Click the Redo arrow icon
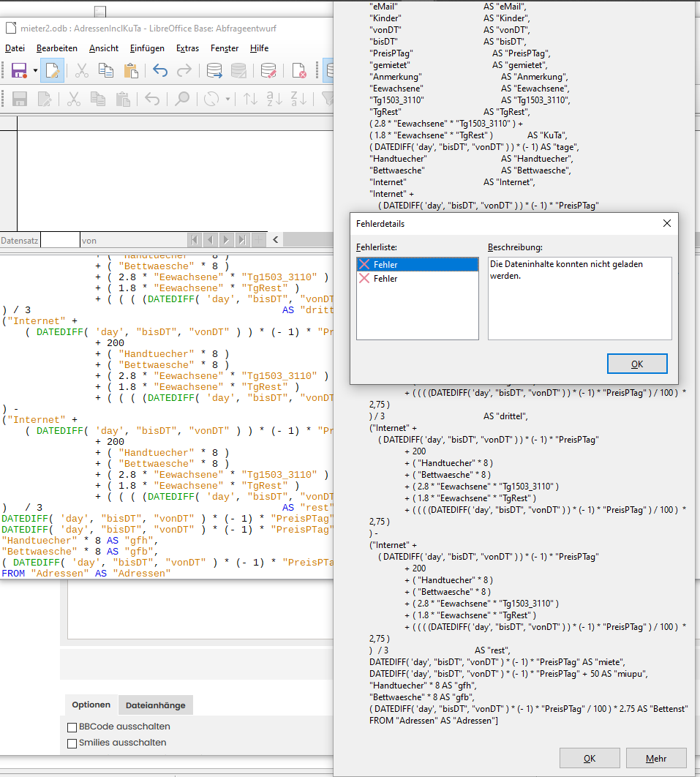 [184, 70]
